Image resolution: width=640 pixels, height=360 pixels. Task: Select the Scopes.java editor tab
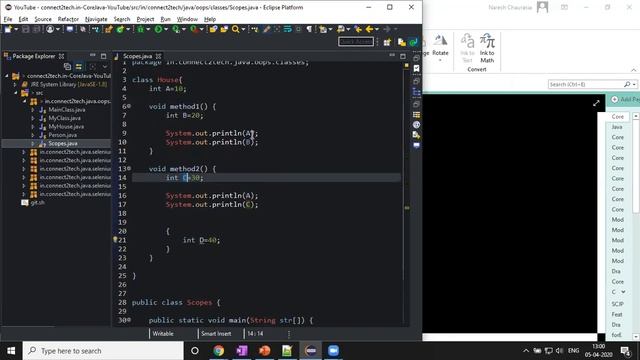click(x=138, y=56)
